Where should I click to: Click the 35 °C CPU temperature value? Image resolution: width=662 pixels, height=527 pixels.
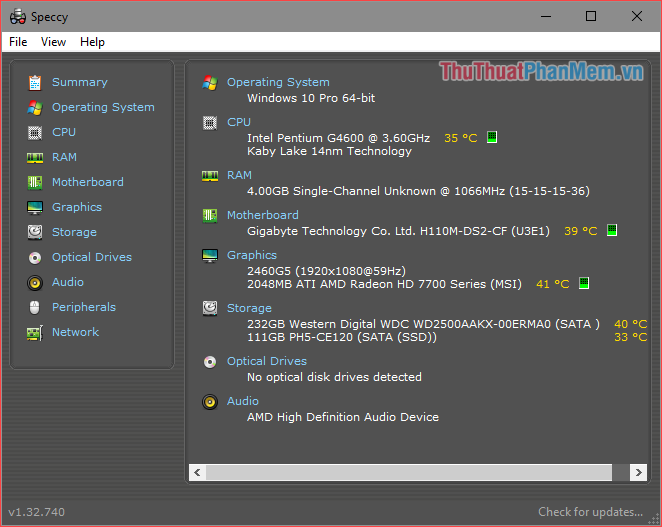coord(461,138)
